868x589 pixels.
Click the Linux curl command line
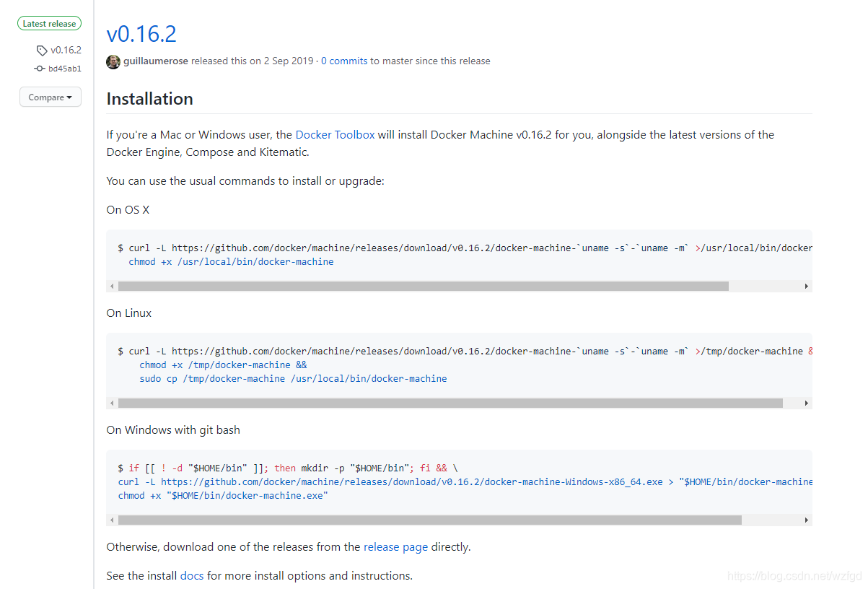pos(465,352)
